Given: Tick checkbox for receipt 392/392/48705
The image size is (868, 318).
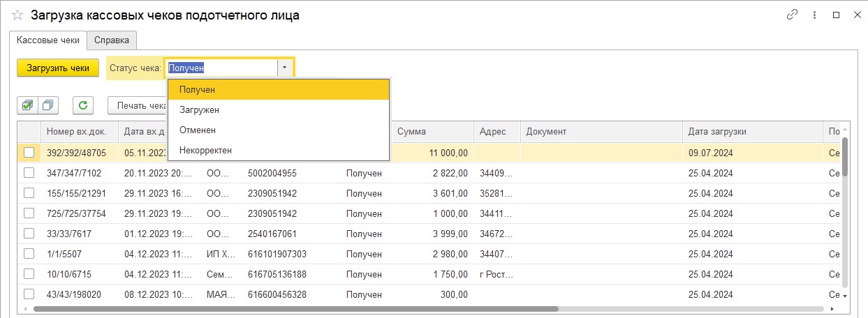Looking at the screenshot, I should coord(29,153).
